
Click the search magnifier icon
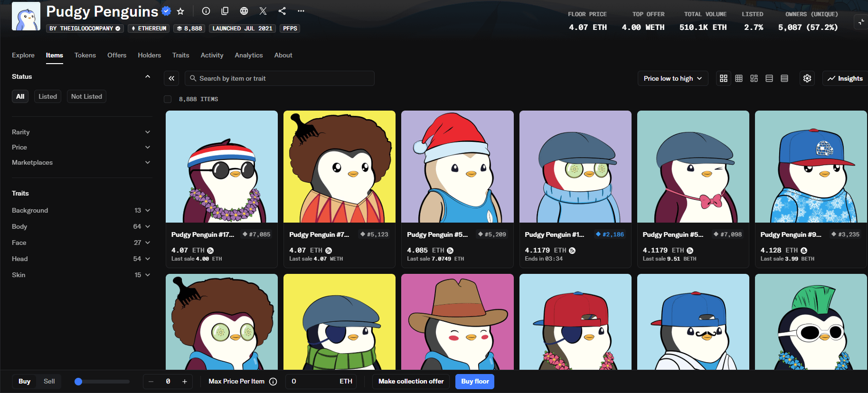pyautogui.click(x=193, y=78)
